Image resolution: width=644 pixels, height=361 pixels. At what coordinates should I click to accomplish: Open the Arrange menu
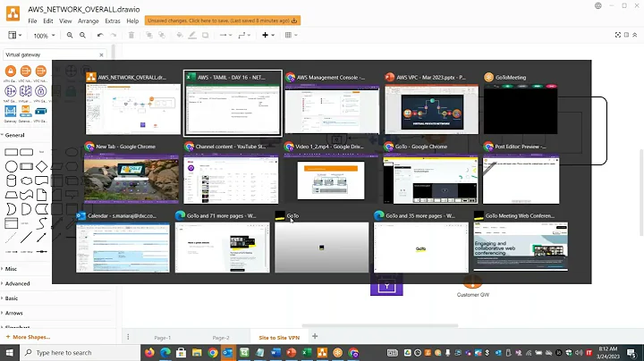coord(89,21)
